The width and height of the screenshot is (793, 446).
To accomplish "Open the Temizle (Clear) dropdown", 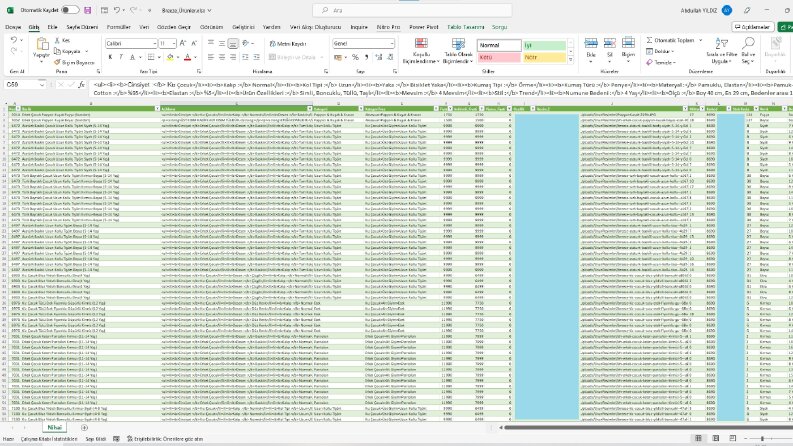I will [x=660, y=62].
